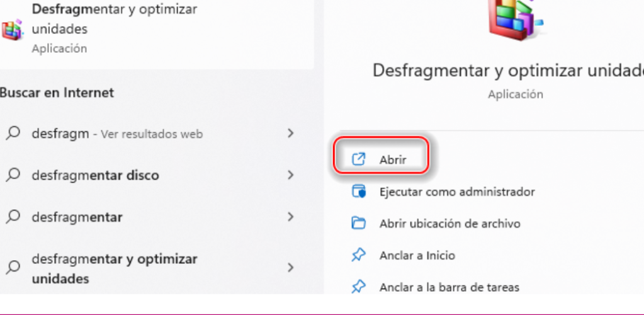Click the magnifier icon next to 'desfragm'
The image size is (644, 315).
(13, 134)
